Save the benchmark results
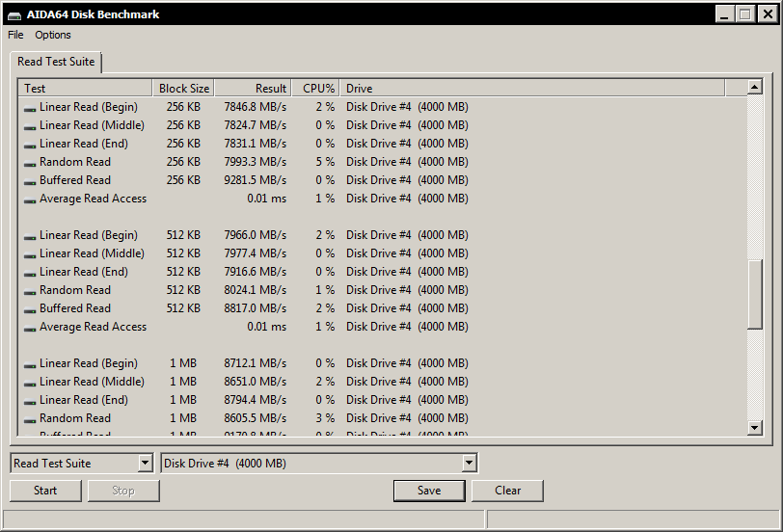 click(429, 491)
